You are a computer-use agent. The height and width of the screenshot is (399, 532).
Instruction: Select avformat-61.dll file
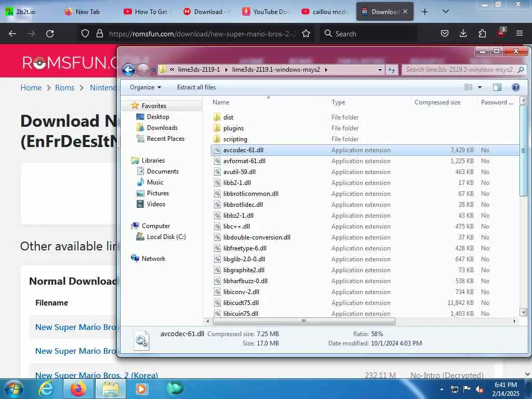click(x=244, y=161)
